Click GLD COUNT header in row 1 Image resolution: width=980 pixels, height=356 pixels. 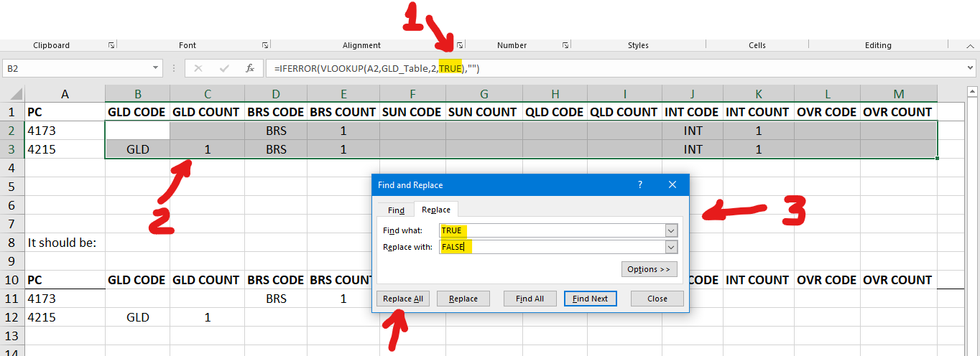207,112
